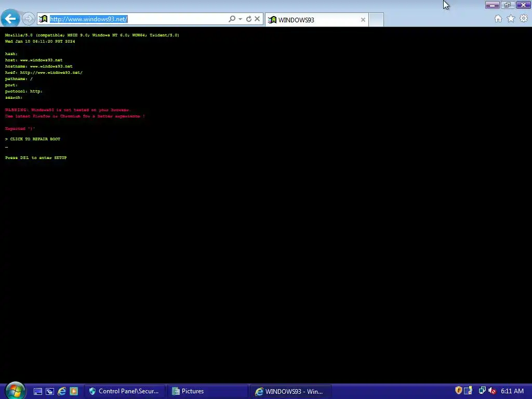532x399 pixels.
Task: Click the CLICK TO REPAIR BOOT line
Action: pyautogui.click(x=33, y=139)
